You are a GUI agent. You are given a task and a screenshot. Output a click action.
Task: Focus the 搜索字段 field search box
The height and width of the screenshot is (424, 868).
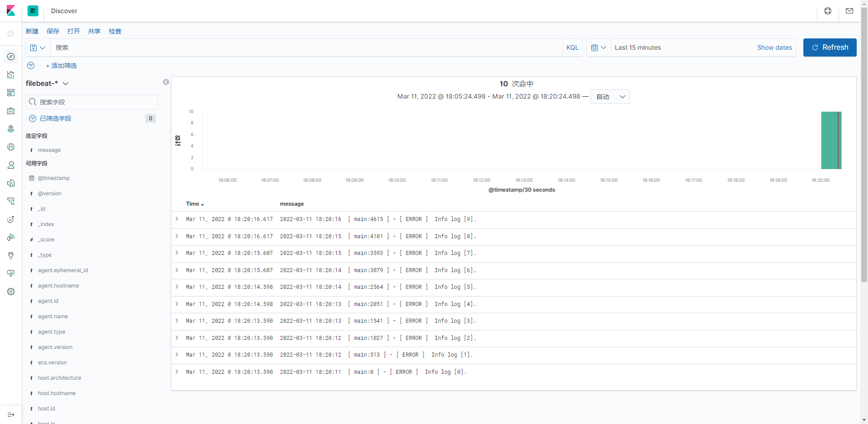(x=92, y=102)
